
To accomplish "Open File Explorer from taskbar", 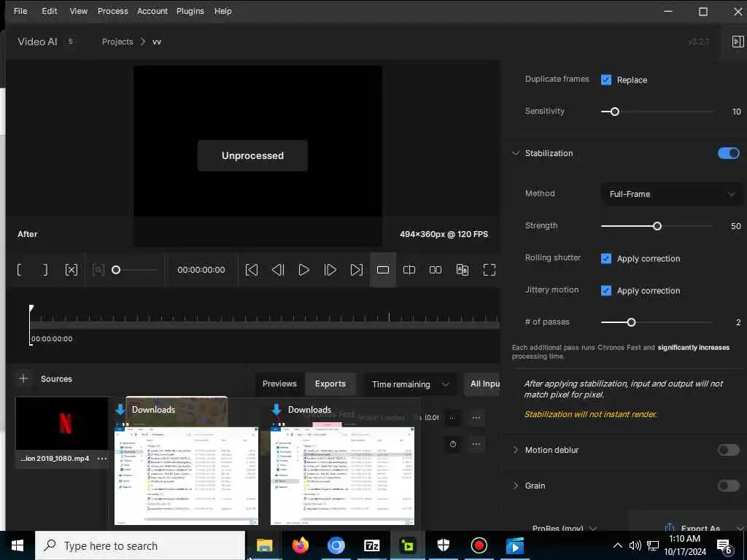I will pyautogui.click(x=264, y=545).
